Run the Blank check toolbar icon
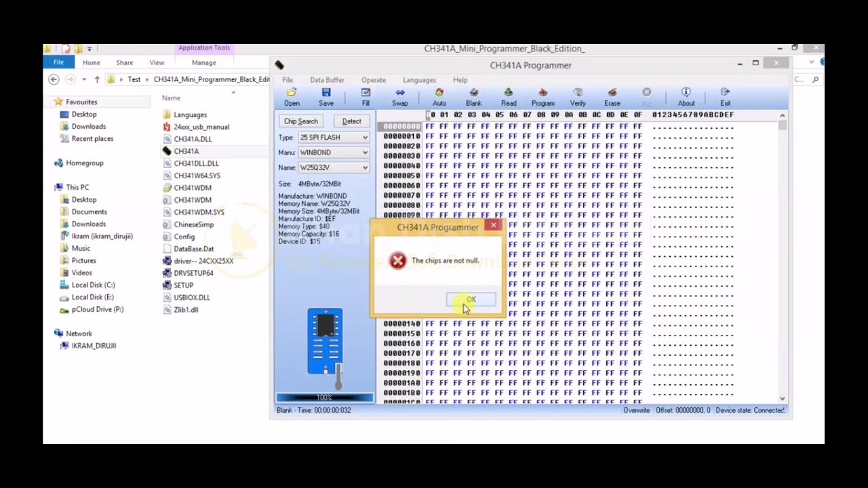The image size is (868, 488). click(473, 93)
